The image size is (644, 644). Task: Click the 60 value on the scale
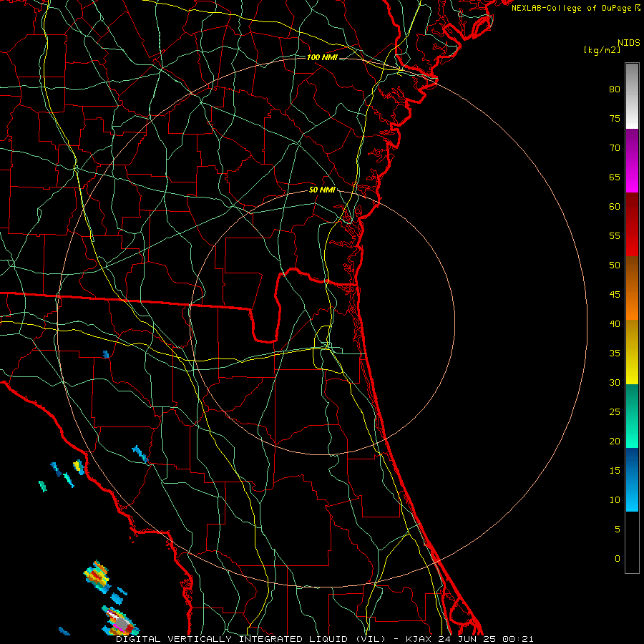(615, 207)
